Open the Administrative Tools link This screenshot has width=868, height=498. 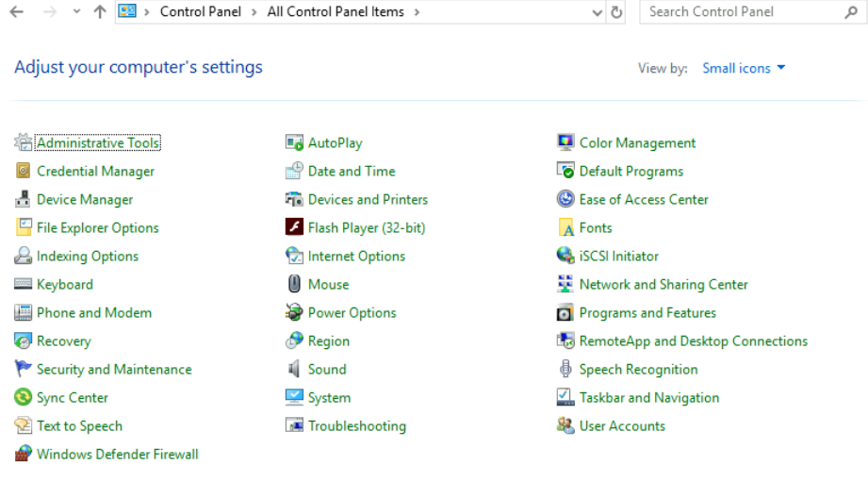(x=98, y=143)
